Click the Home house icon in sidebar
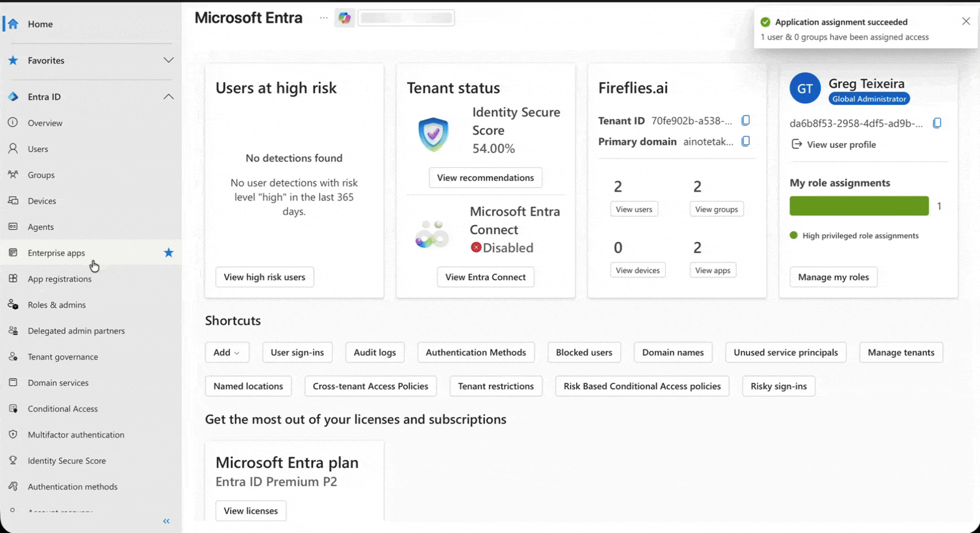Viewport: 980px width, 533px height. click(x=13, y=24)
